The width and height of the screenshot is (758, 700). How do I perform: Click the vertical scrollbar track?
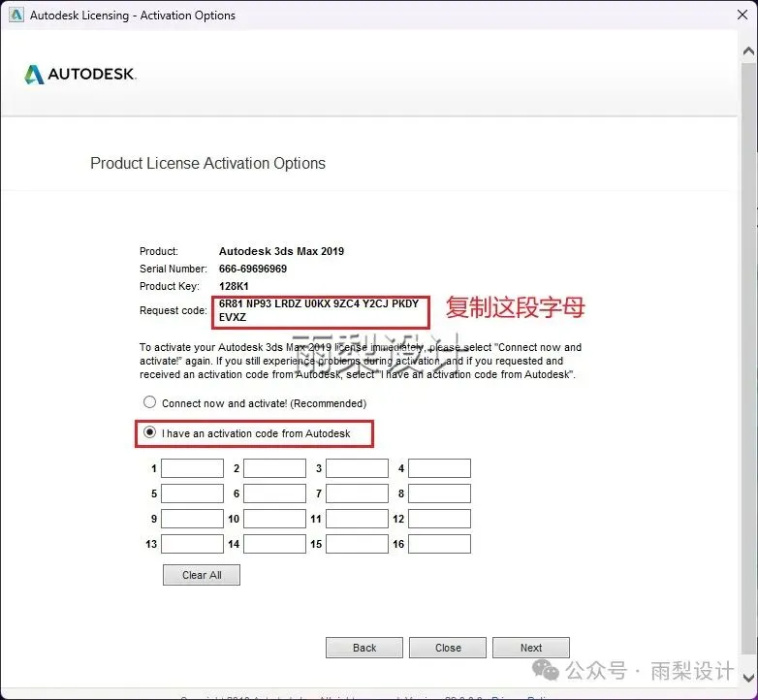[748, 358]
